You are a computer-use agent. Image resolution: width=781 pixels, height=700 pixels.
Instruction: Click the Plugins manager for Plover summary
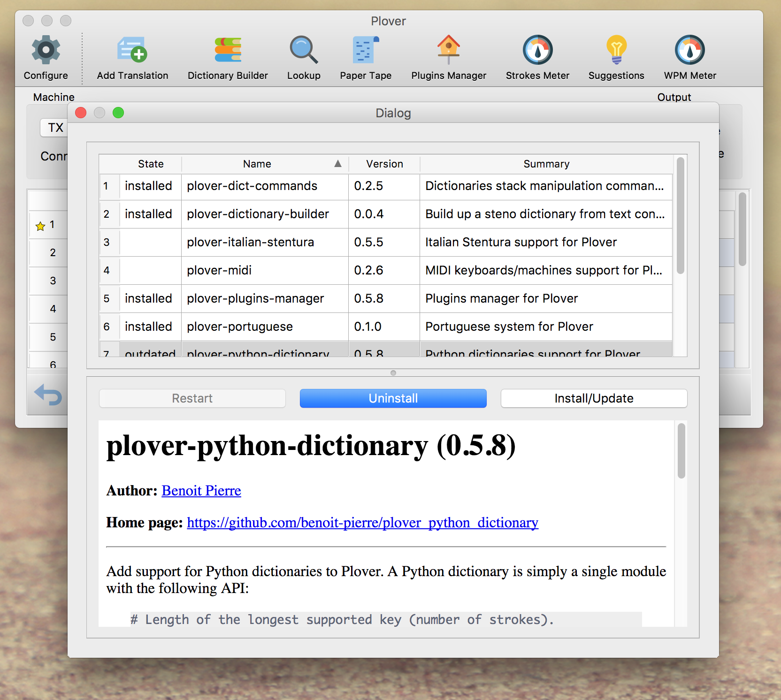(546, 299)
